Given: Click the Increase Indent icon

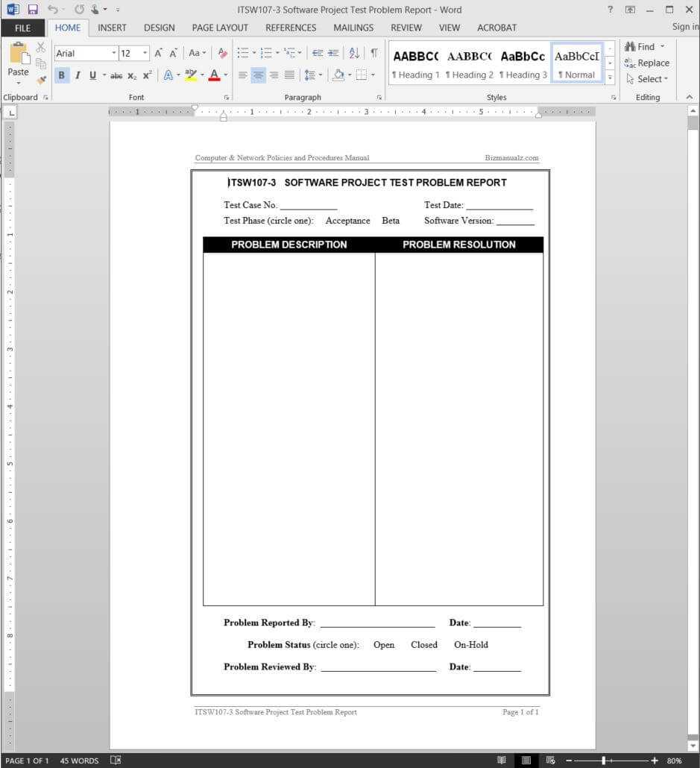Looking at the screenshot, I should coord(333,53).
